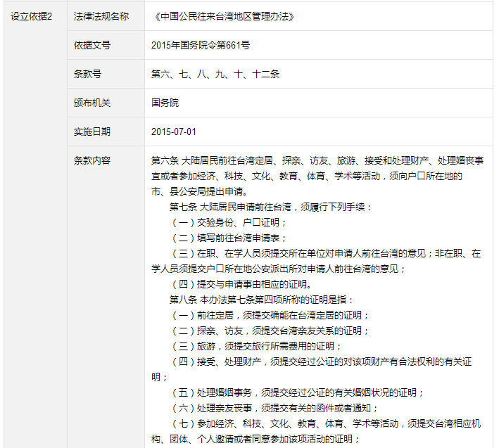This screenshot has height=448, width=499.
Task: Click the item （二）填写前往台湾申请表
Action: [x=229, y=238]
